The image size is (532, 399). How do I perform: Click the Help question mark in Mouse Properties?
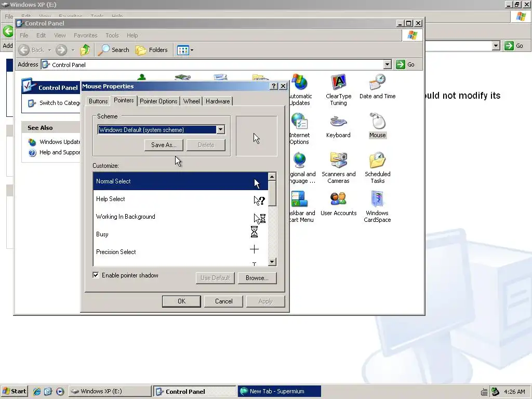274,86
